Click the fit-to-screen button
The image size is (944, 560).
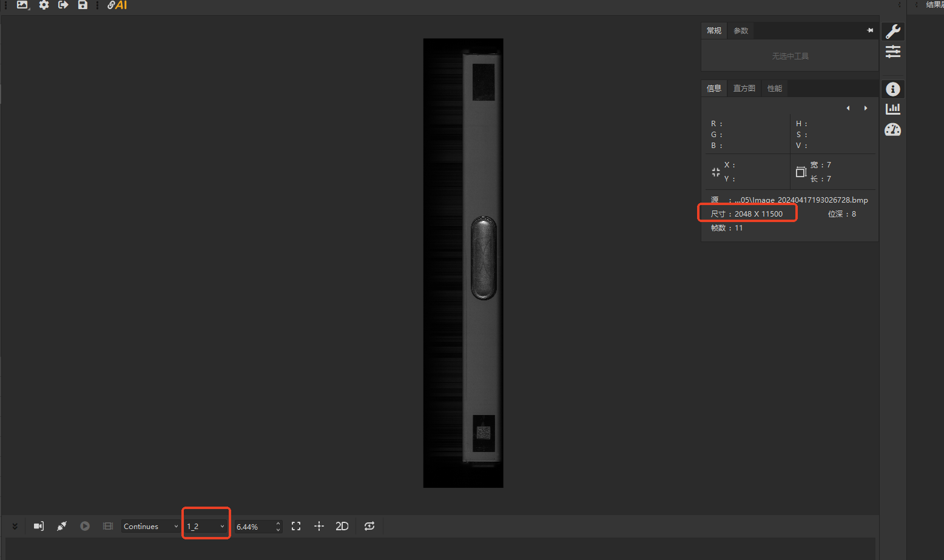point(296,526)
